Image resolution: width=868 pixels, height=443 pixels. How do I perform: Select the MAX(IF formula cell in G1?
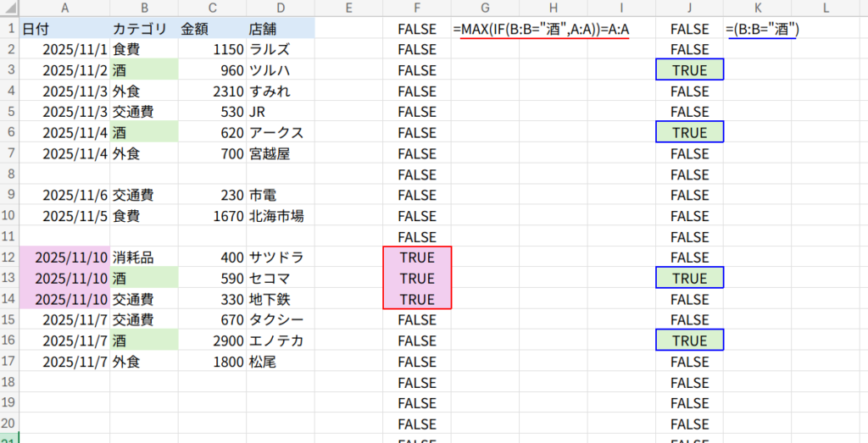pos(541,29)
